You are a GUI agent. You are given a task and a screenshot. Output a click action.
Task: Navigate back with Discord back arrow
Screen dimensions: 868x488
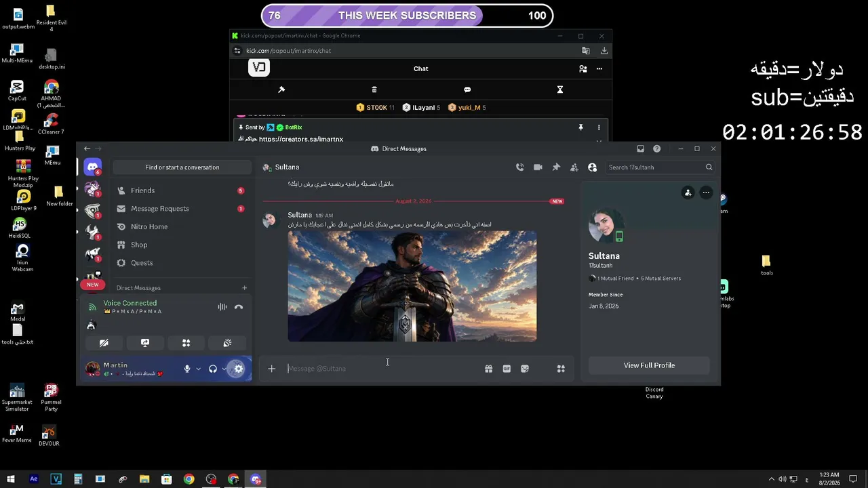point(87,148)
